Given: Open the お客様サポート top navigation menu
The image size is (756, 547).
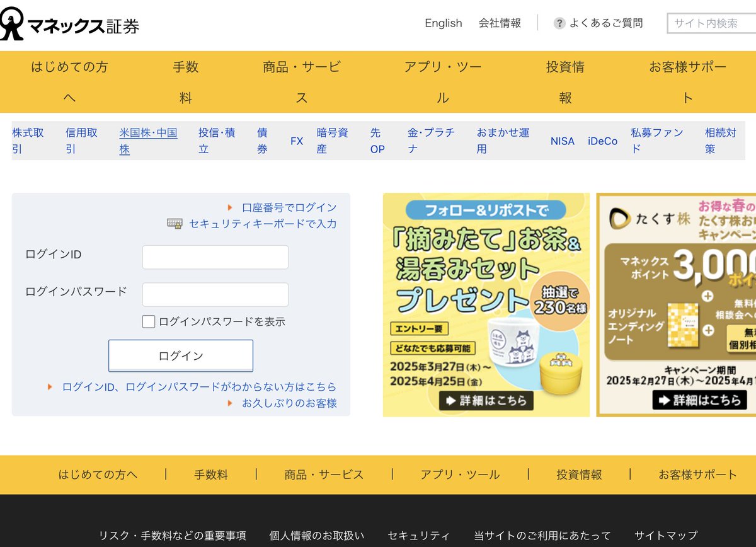Looking at the screenshot, I should (687, 82).
